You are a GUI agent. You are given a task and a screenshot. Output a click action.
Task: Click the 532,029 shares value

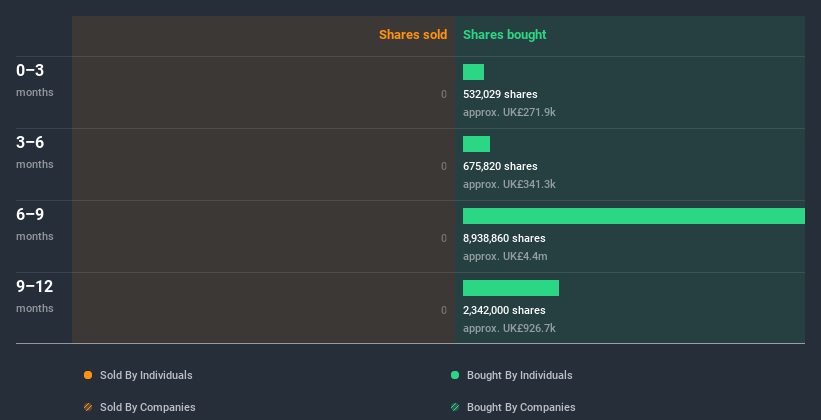click(500, 94)
